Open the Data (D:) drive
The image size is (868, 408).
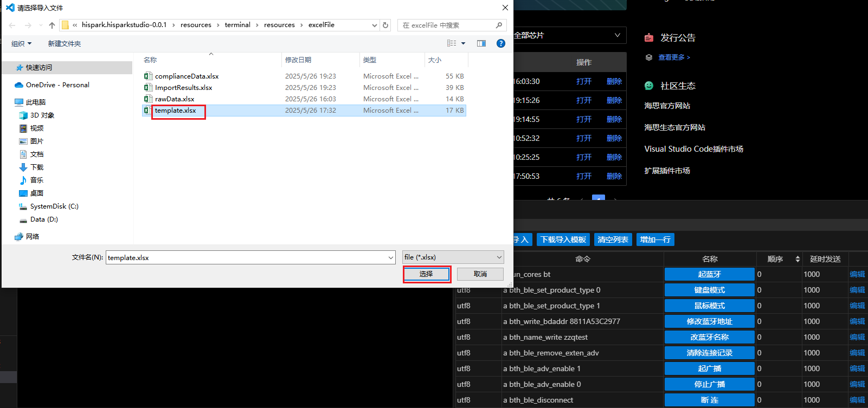coord(43,219)
